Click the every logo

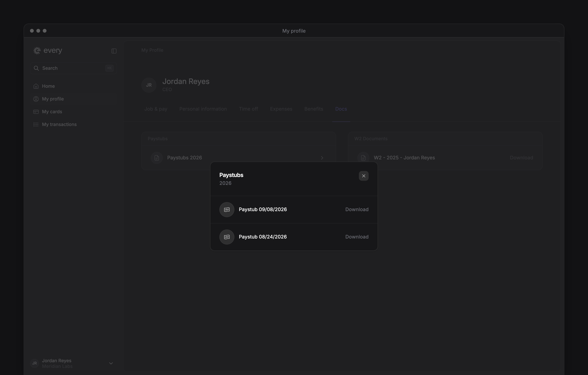tap(48, 51)
